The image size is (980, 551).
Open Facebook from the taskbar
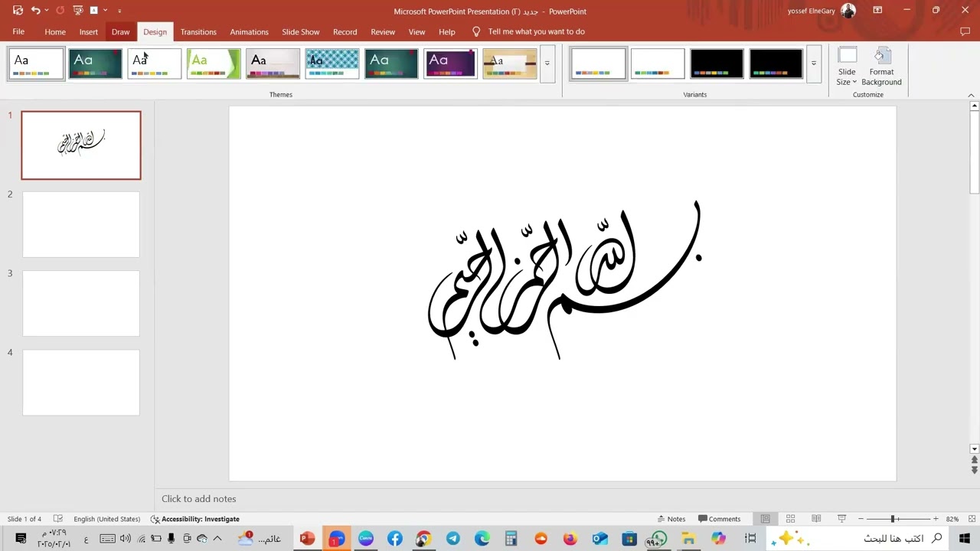click(395, 539)
